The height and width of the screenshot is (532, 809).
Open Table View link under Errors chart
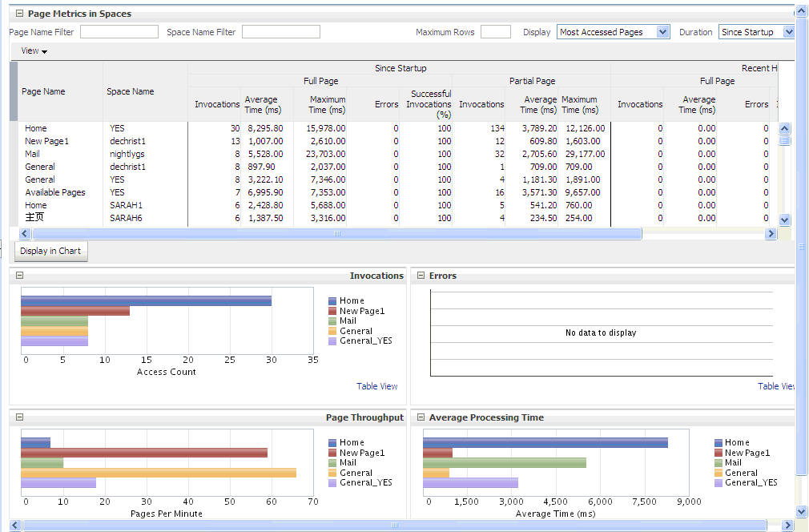pyautogui.click(x=776, y=386)
